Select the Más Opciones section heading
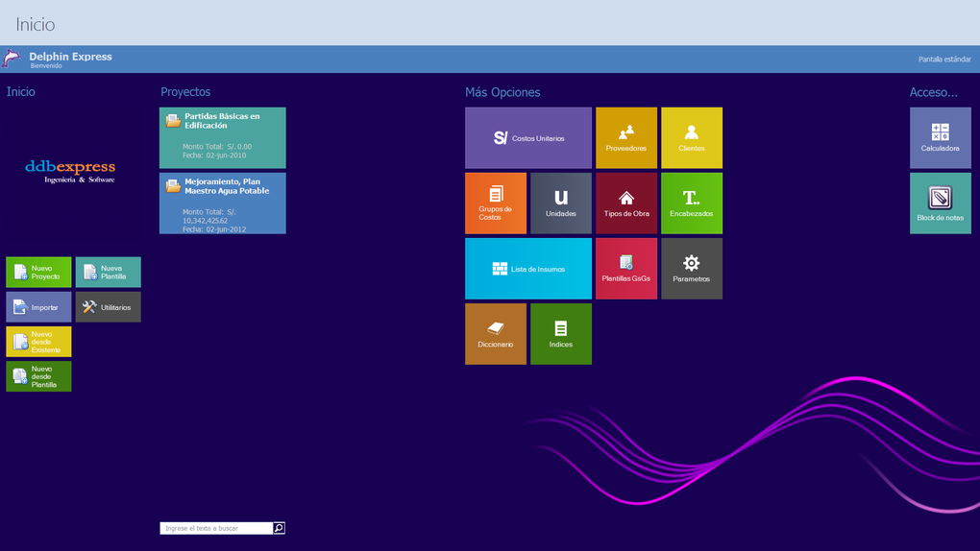980x551 pixels. 502,92
